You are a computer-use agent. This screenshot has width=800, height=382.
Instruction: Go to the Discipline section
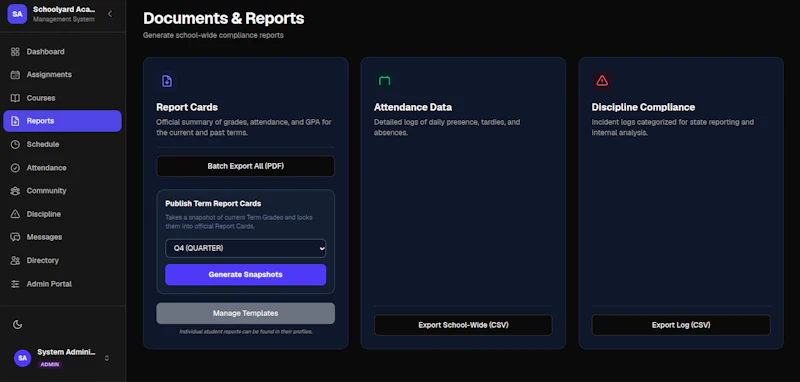[x=62, y=214]
